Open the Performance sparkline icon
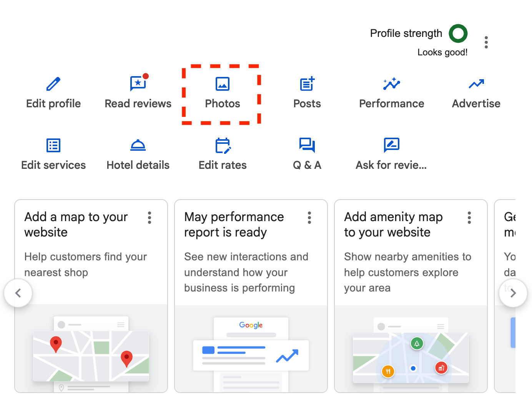 392,83
